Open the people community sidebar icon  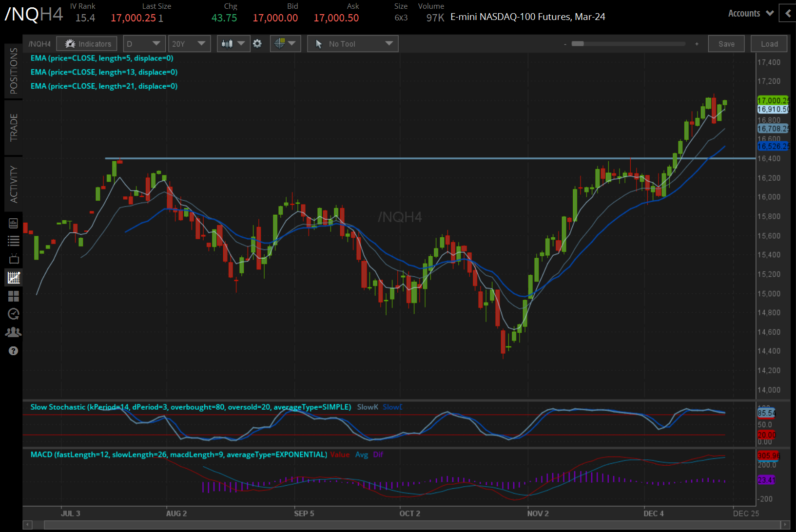[14, 332]
